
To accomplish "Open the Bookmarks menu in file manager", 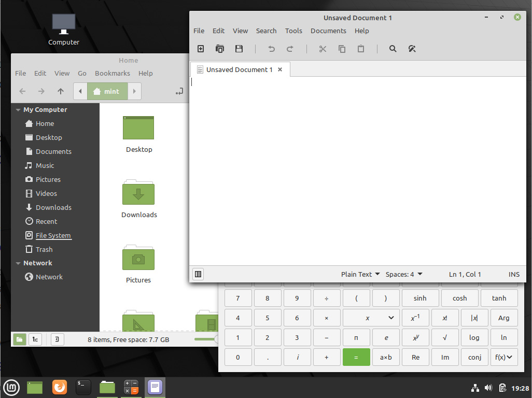I will [113, 73].
